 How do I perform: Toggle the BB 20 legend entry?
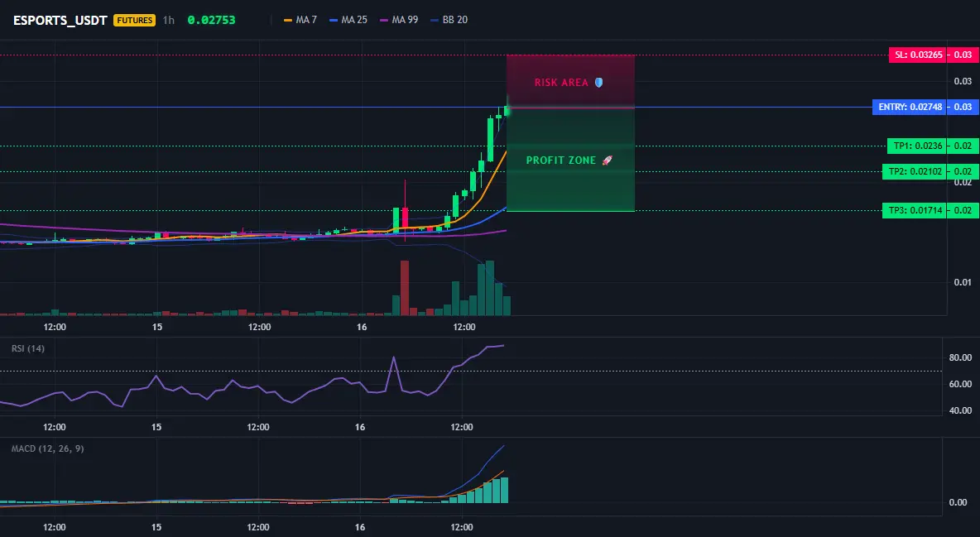[449, 20]
